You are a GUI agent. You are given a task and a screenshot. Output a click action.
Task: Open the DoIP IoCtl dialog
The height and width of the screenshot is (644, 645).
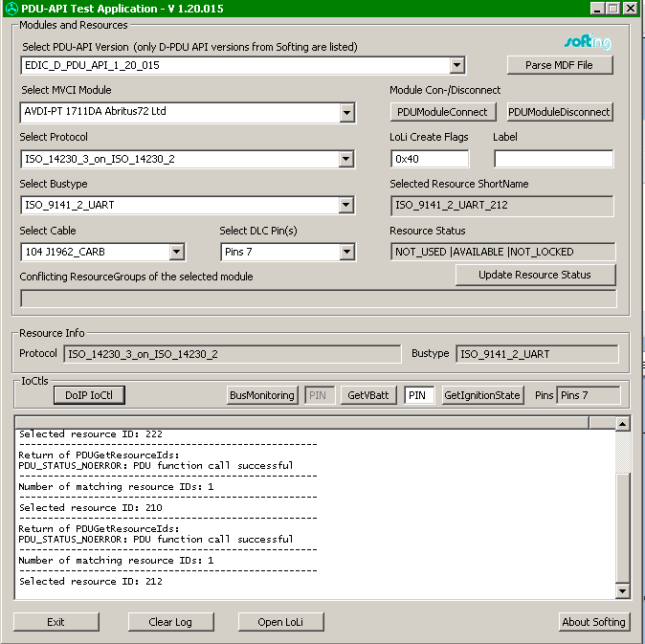tap(89, 395)
